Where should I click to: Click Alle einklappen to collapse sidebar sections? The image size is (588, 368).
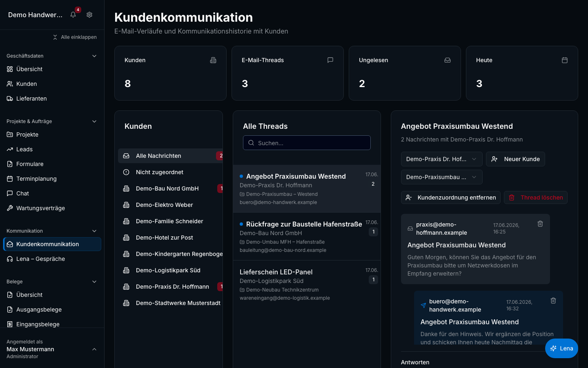(75, 37)
